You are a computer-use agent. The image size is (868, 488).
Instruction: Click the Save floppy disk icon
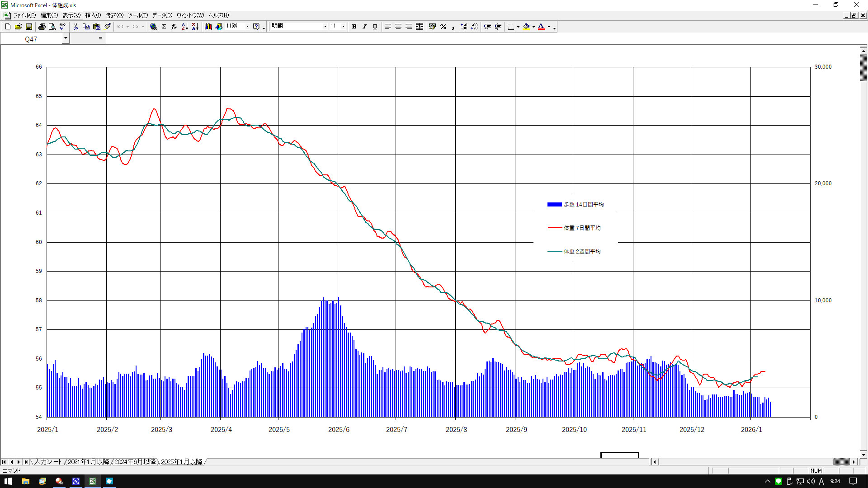[29, 27]
